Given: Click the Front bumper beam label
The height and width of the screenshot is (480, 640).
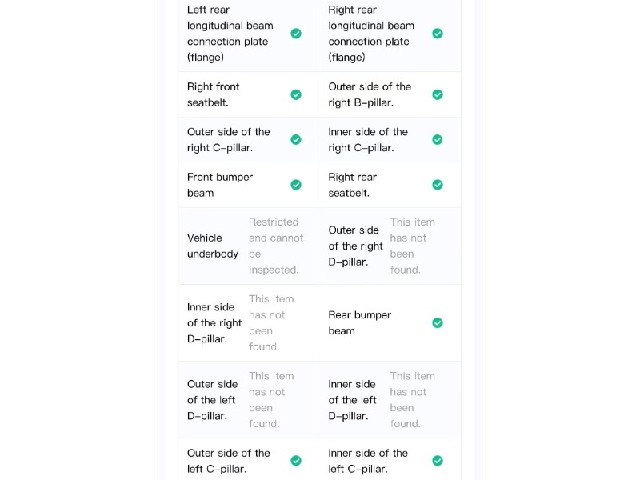Looking at the screenshot, I should [x=220, y=185].
